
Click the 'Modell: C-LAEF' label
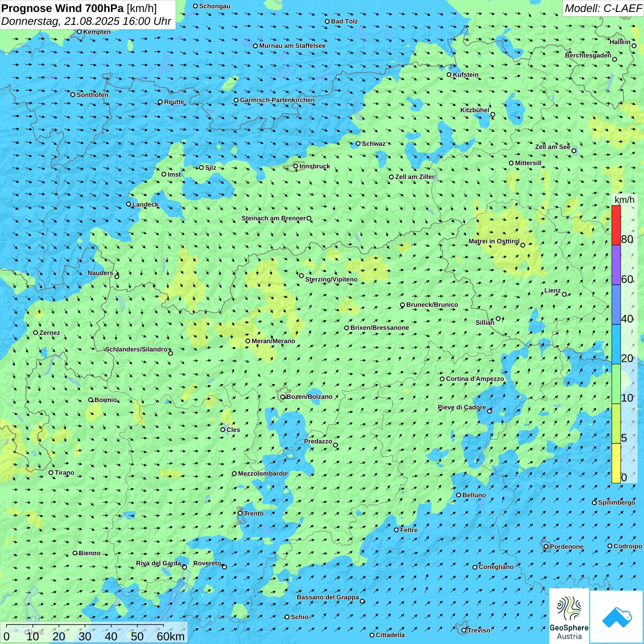pyautogui.click(x=603, y=8)
